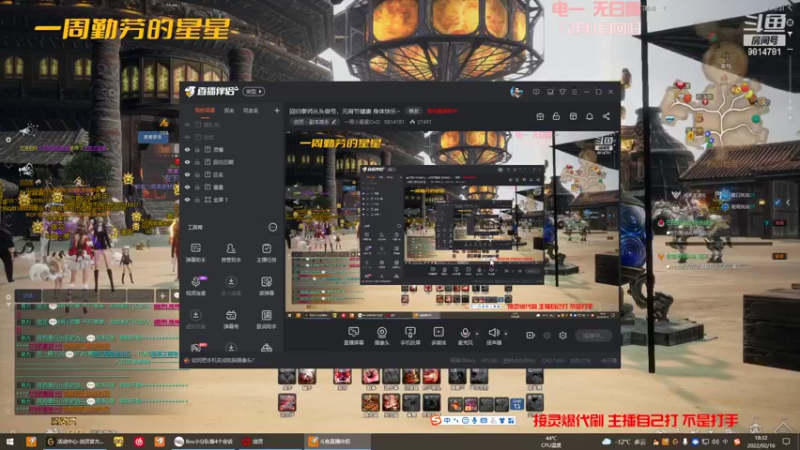
Task: Toggle visibility of 区名 source
Action: point(187,174)
